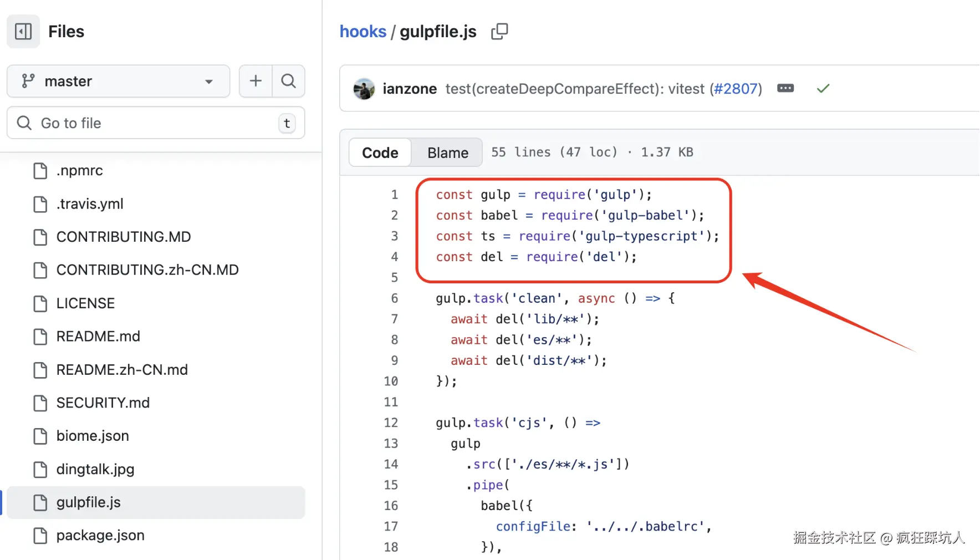
Task: Click the file icon next to CONTRIBUTING.MD
Action: 40,237
